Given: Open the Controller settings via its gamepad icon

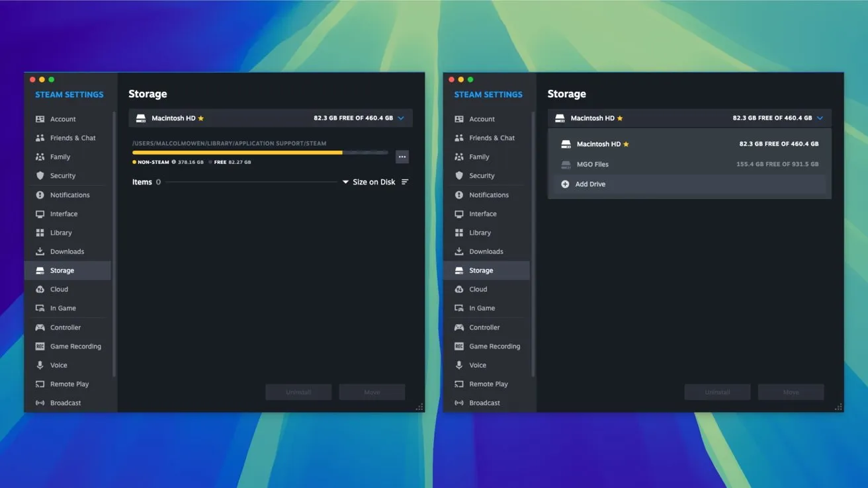Looking at the screenshot, I should 42,327.
